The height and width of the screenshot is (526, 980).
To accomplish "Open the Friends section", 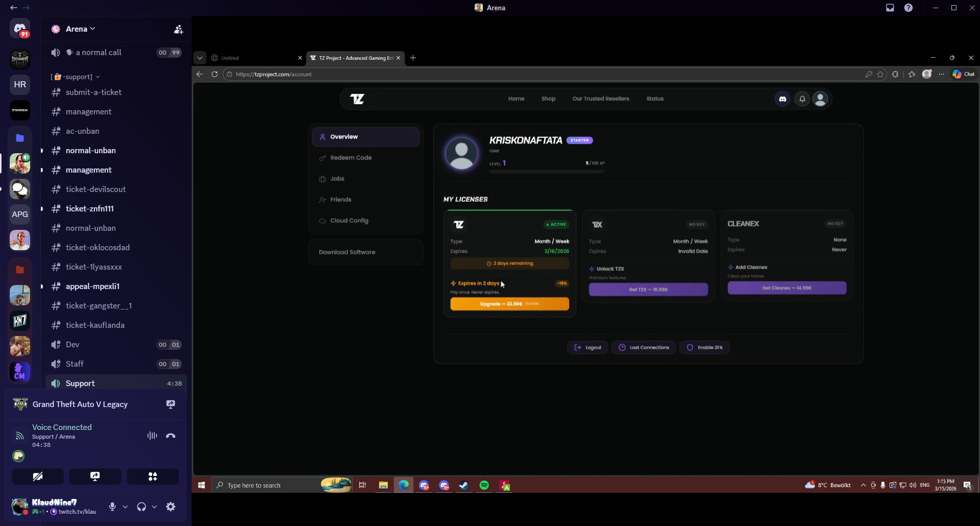I will 366,200.
